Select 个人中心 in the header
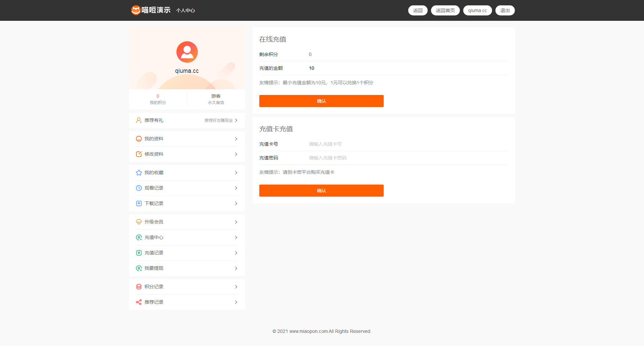 (185, 11)
